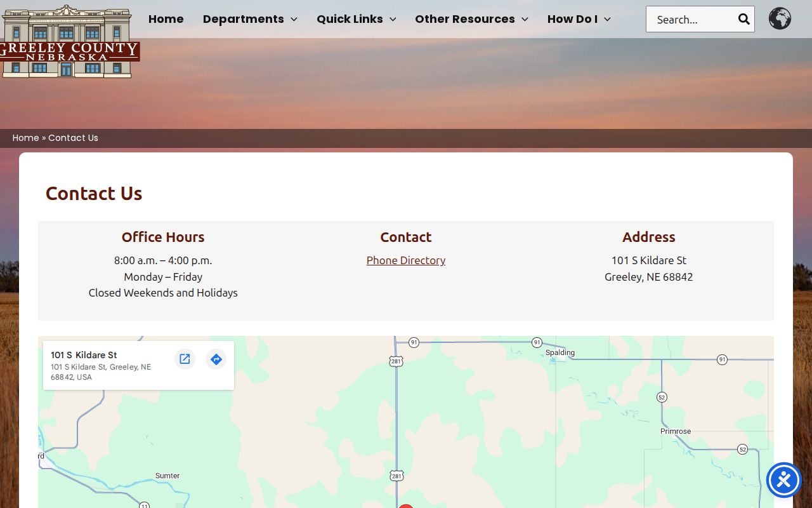Viewport: 812px width, 508px height.
Task: Click the Contact Us breadcrumb text
Action: (x=73, y=138)
